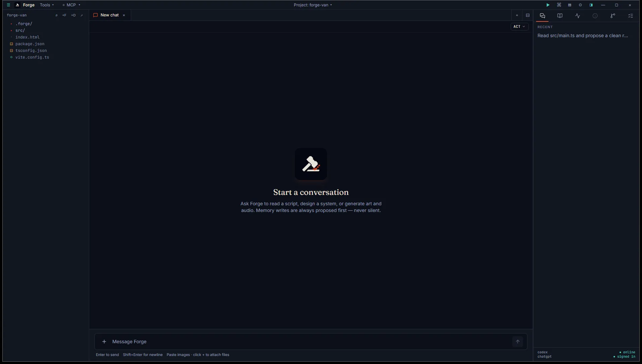Click the Forge hammer logo in center

click(311, 164)
